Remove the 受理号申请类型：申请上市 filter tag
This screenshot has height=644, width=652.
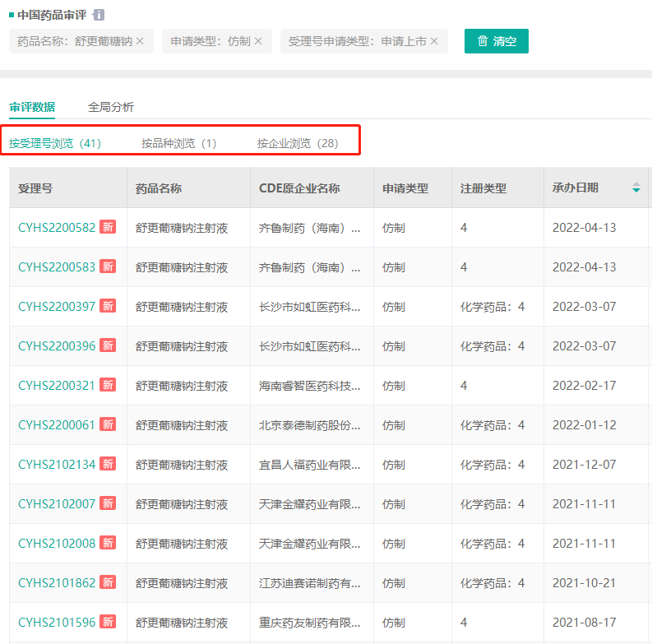434,41
